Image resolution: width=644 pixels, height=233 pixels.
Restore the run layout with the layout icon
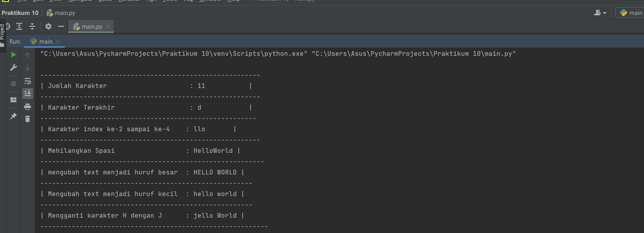tap(13, 100)
